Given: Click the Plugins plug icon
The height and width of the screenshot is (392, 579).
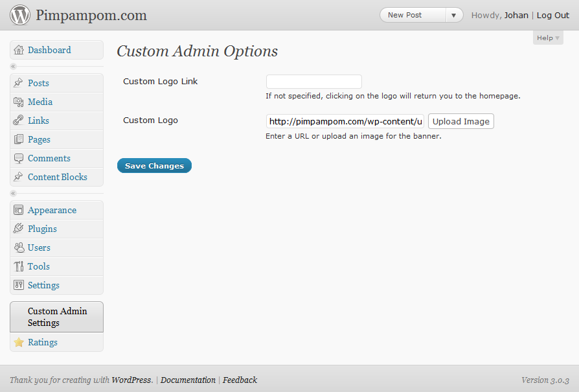Looking at the screenshot, I should click(18, 228).
